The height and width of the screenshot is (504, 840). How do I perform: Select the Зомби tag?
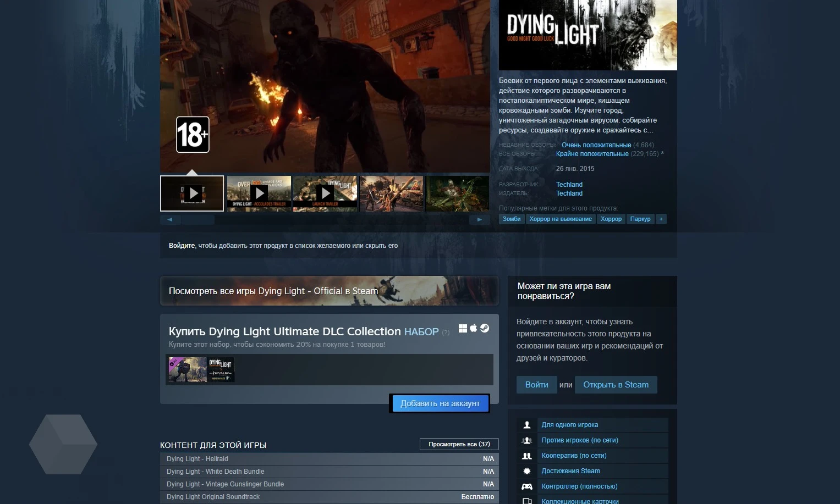[x=512, y=219]
